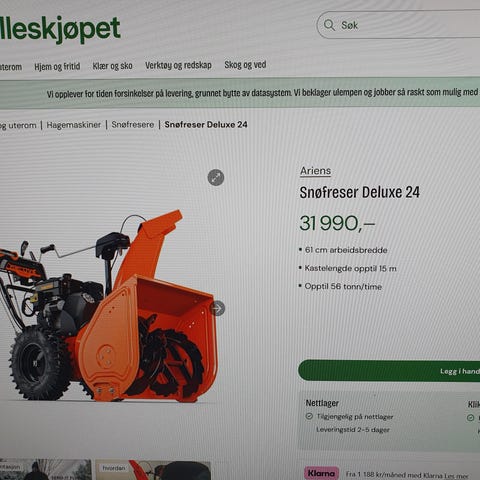Click the Nettlager availability check icon
The width and height of the screenshot is (480, 480).
point(309,416)
